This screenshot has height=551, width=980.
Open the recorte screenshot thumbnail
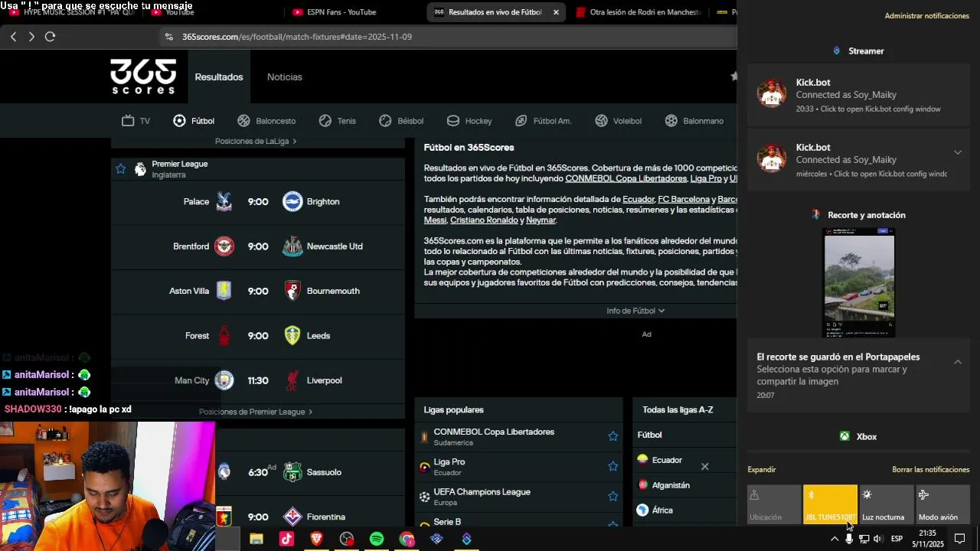[858, 282]
